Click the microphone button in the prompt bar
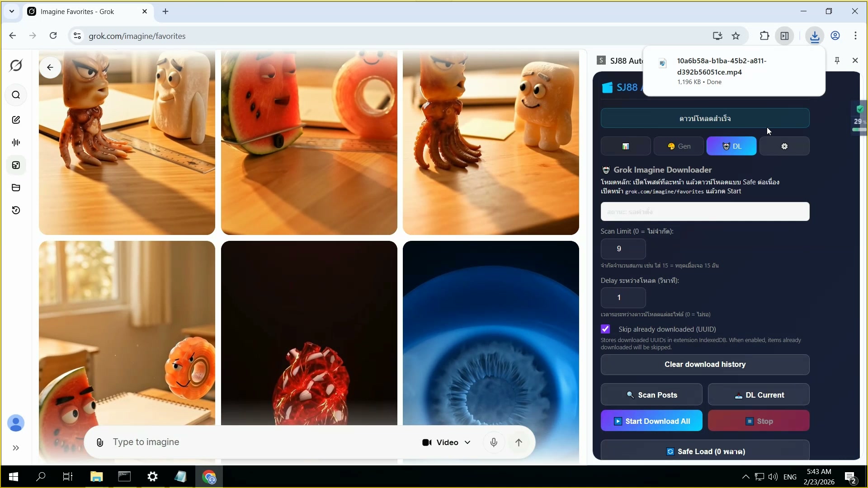The image size is (868, 488). 494,442
